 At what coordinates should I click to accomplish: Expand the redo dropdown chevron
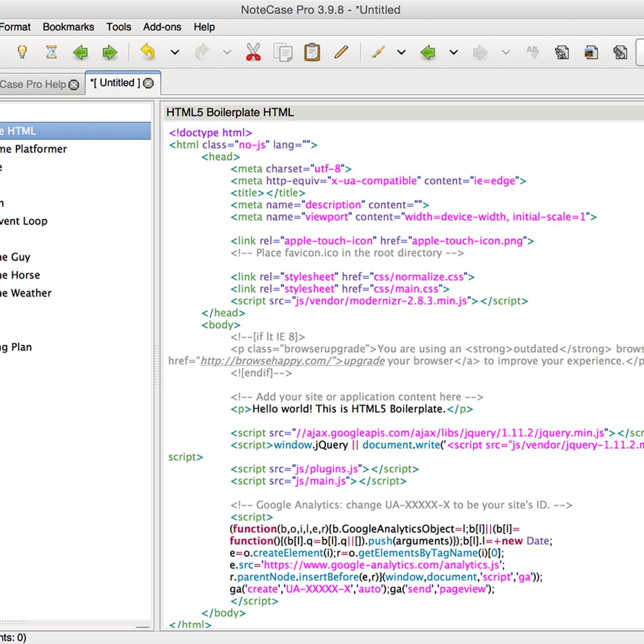point(227,52)
